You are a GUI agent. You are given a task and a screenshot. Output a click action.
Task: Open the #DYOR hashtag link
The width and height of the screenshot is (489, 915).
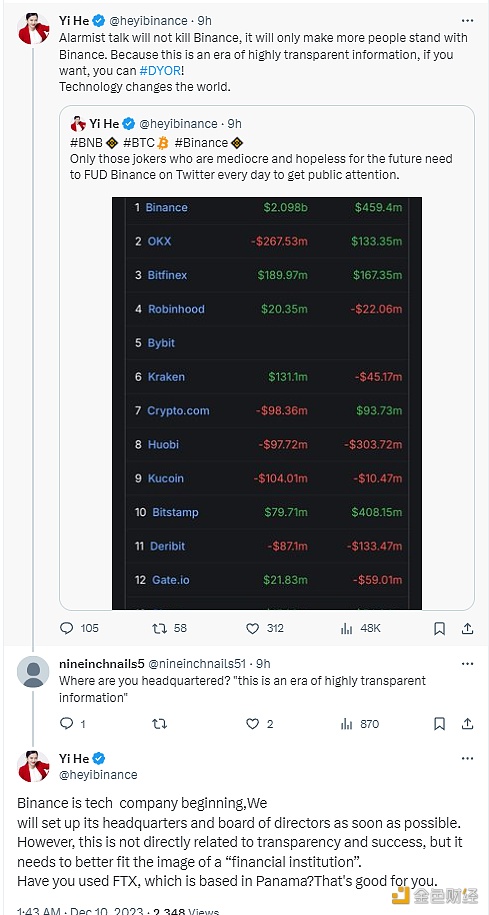(x=160, y=71)
